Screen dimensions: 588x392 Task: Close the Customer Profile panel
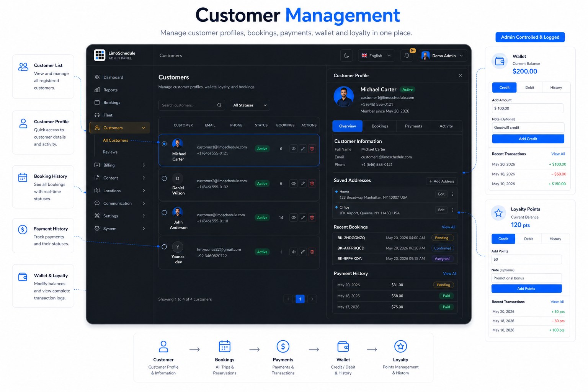(461, 76)
